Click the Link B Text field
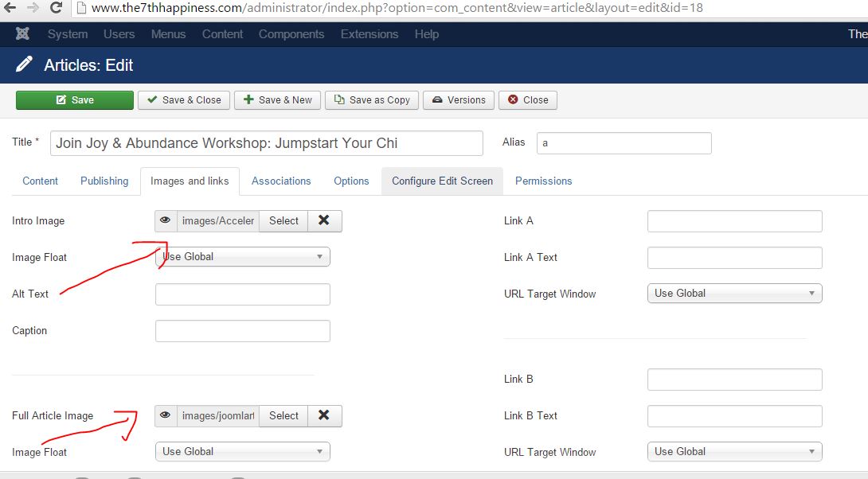 point(734,416)
